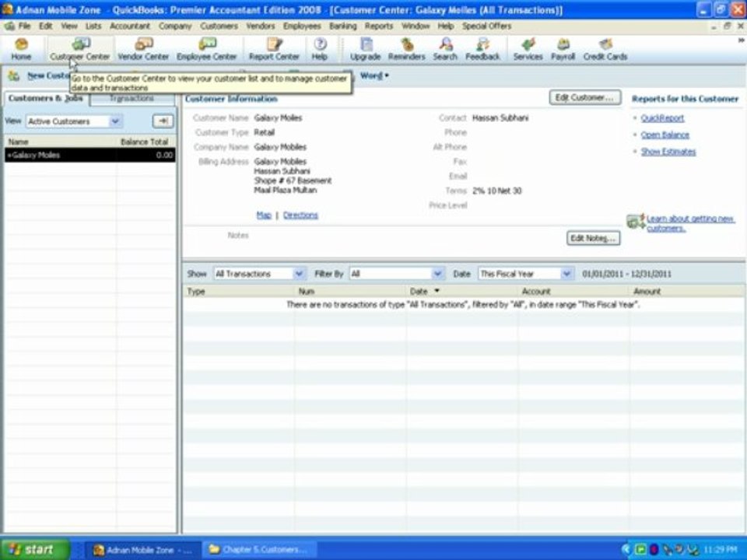Open the Open Balance report link
This screenshot has width=747, height=560.
click(665, 135)
